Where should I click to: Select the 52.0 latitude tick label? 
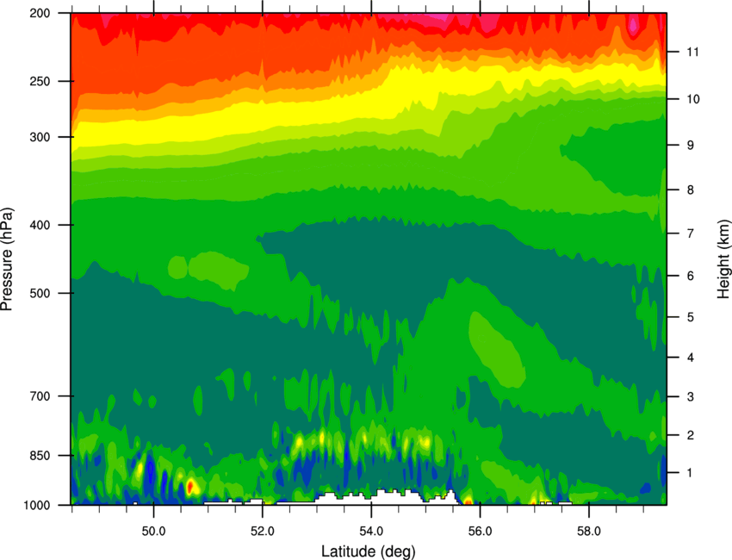263,532
